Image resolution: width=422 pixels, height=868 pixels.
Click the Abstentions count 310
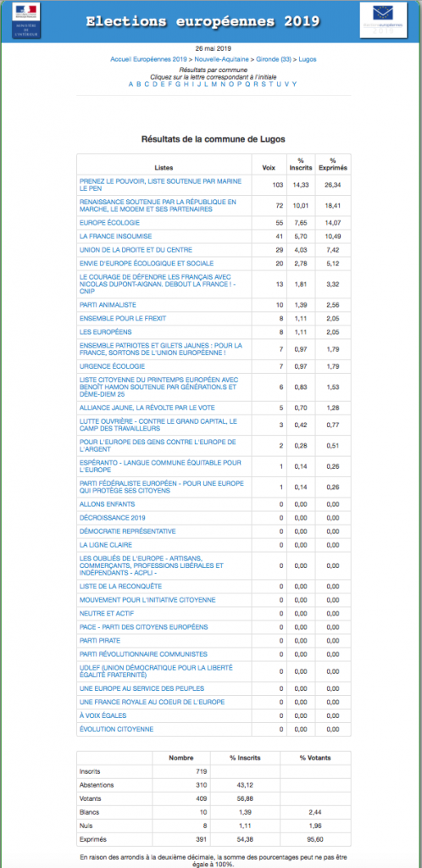[202, 785]
